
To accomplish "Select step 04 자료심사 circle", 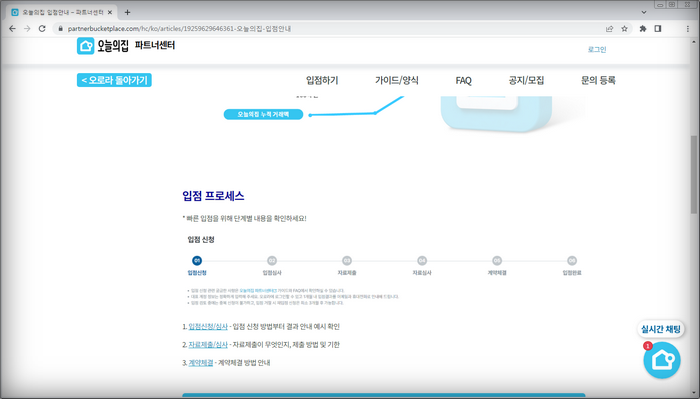I will pyautogui.click(x=422, y=261).
